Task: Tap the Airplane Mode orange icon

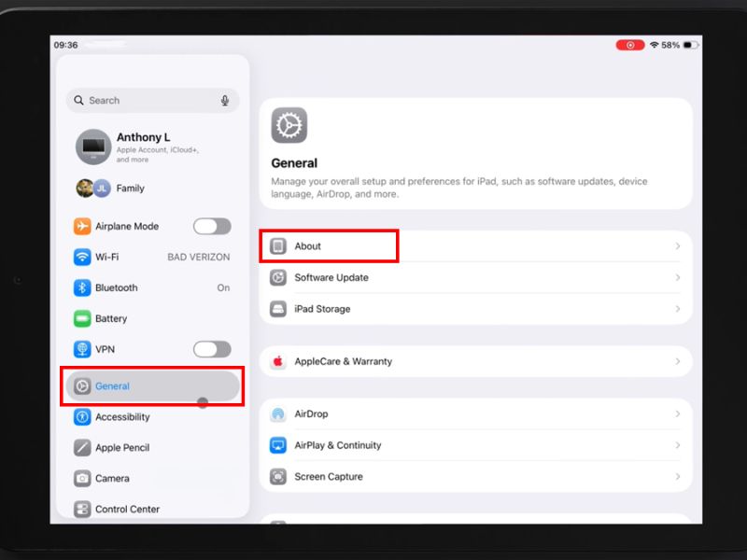Action: (82, 226)
